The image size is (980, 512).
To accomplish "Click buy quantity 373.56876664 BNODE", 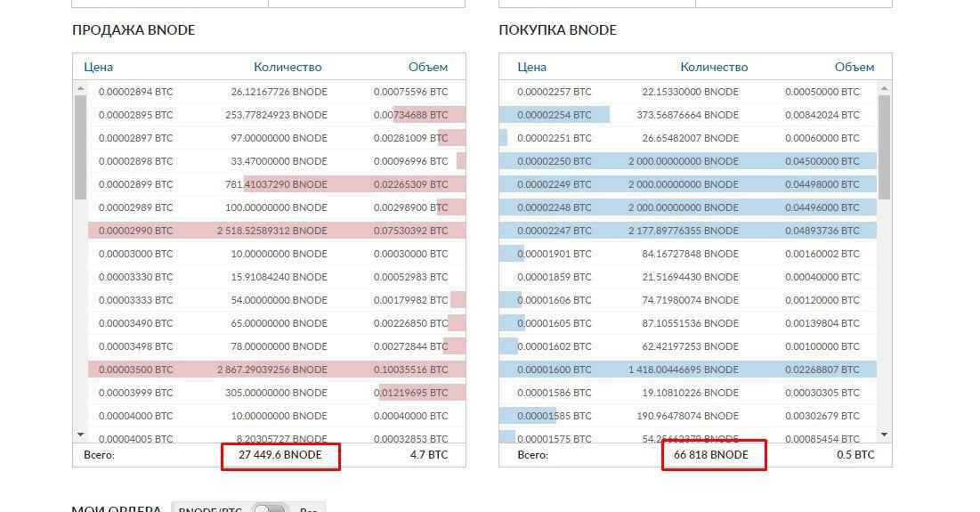I will click(x=687, y=115).
